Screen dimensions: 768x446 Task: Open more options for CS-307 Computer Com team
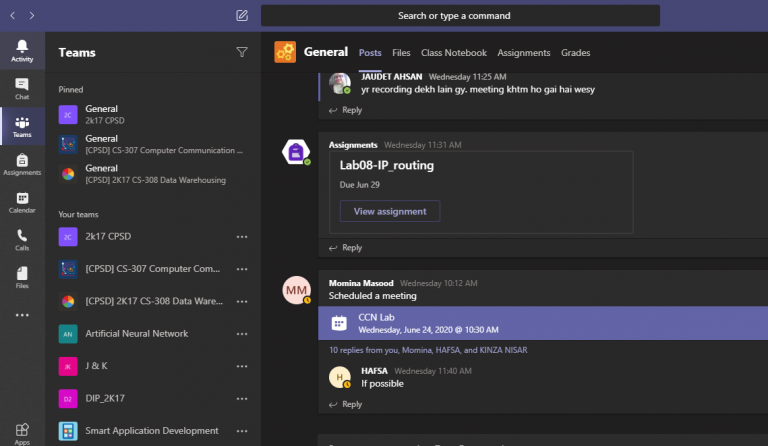242,269
